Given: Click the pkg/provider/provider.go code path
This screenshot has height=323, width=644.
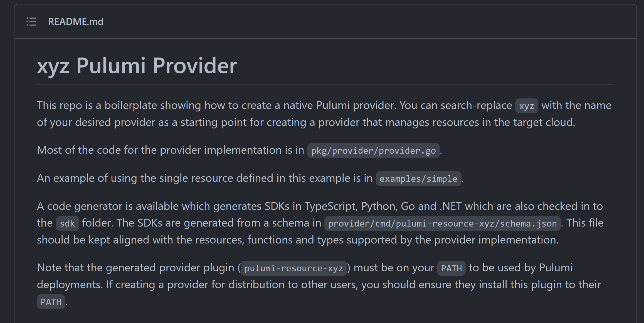Looking at the screenshot, I should point(373,151).
